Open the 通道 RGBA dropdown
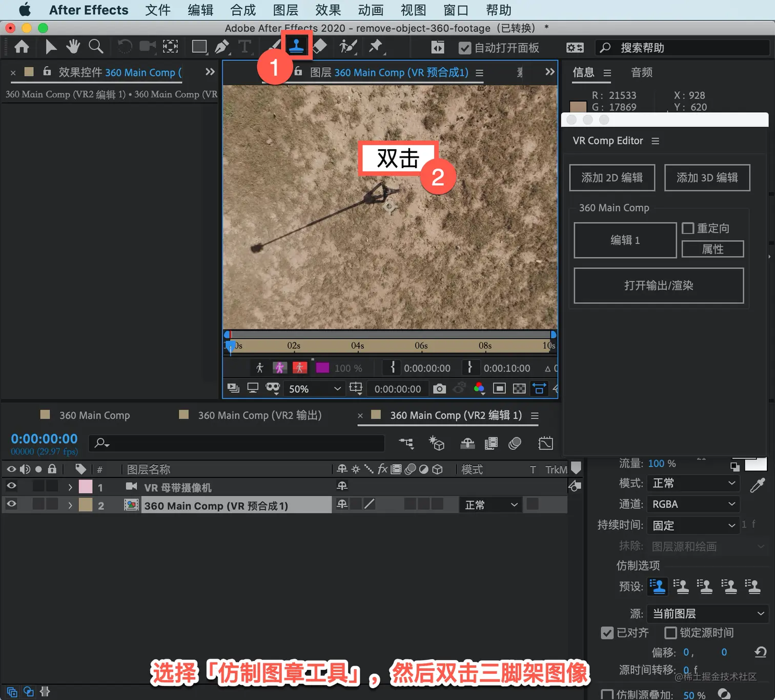 click(693, 504)
